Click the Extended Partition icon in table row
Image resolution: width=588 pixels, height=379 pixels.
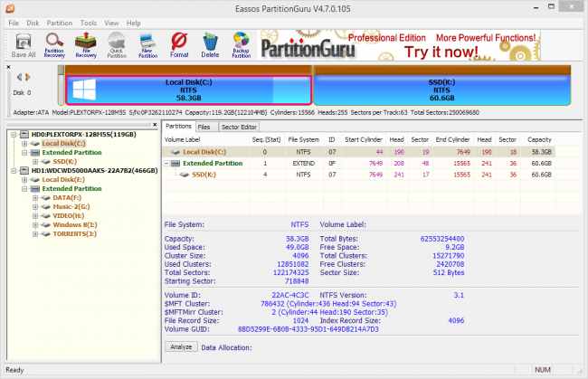[x=175, y=164]
